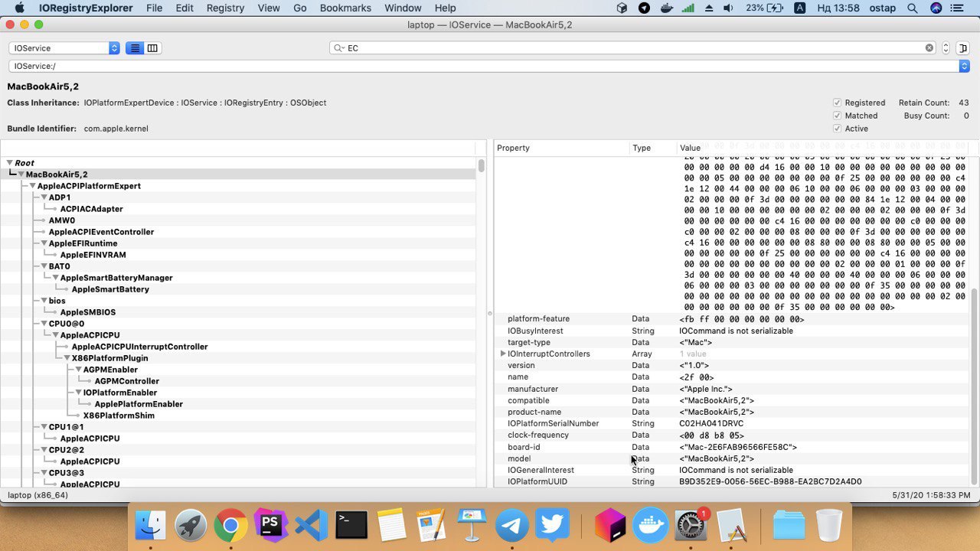Click the tree pane vertical scrollbar
Viewport: 980px width, 551px height.
[481, 165]
